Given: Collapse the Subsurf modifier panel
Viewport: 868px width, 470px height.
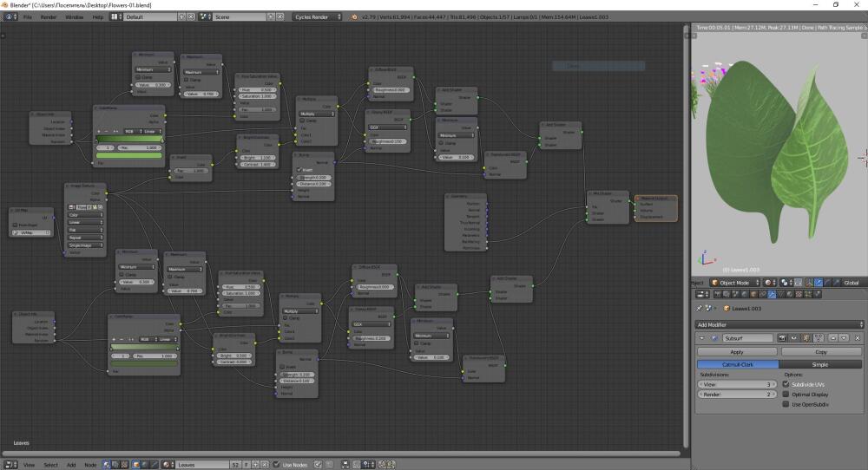Looking at the screenshot, I should click(x=702, y=338).
